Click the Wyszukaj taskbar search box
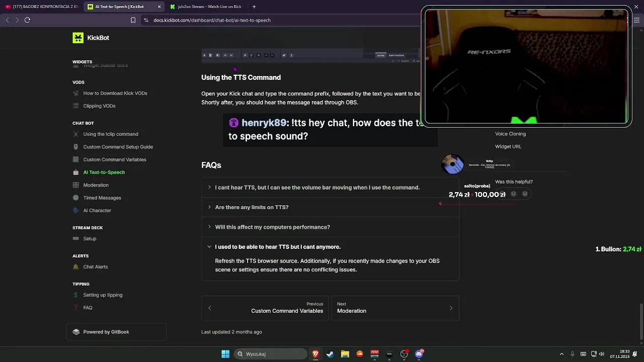This screenshot has height=362, width=644. [x=271, y=354]
